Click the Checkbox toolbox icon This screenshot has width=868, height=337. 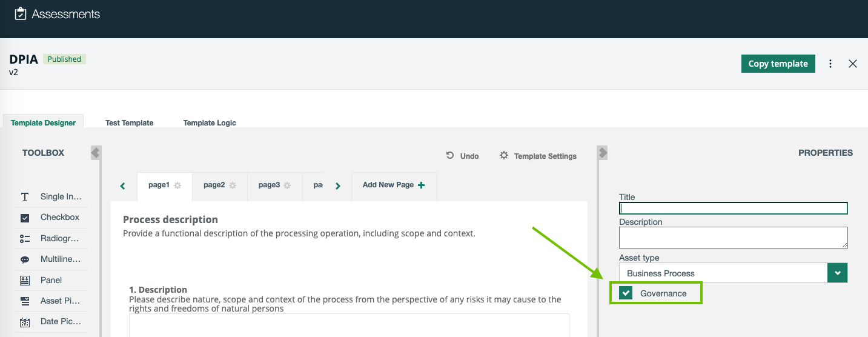[x=25, y=218]
